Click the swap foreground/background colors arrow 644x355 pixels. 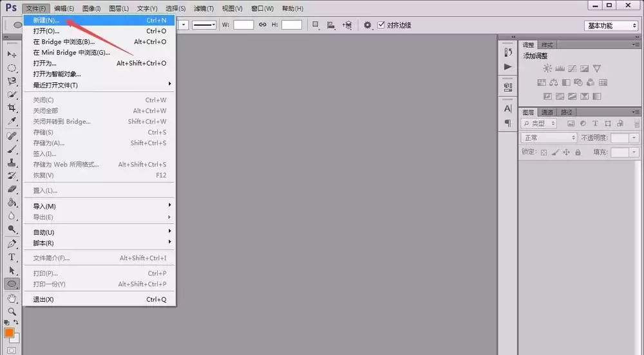[x=16, y=322]
